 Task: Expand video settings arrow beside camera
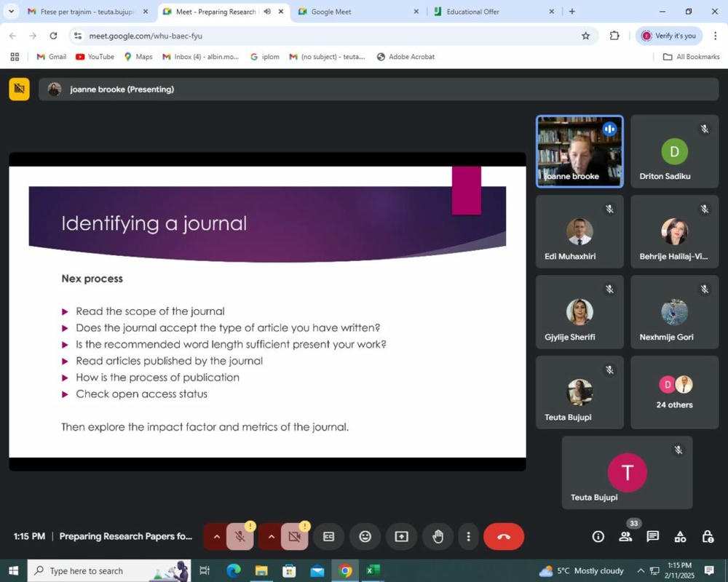[x=271, y=537]
